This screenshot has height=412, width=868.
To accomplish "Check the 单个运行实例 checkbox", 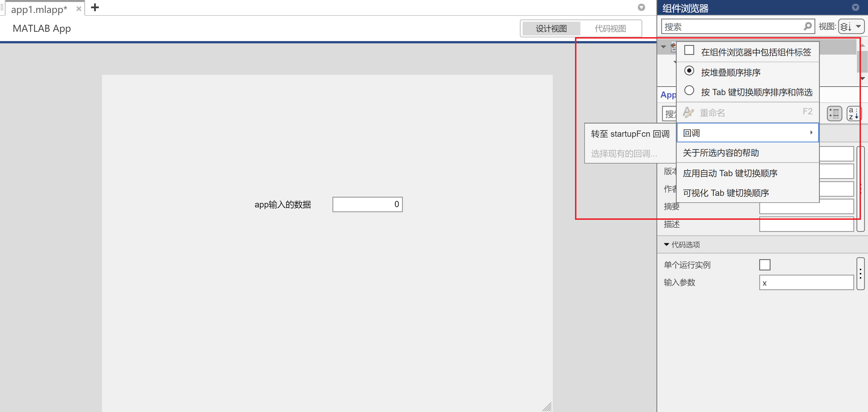I will pos(765,265).
